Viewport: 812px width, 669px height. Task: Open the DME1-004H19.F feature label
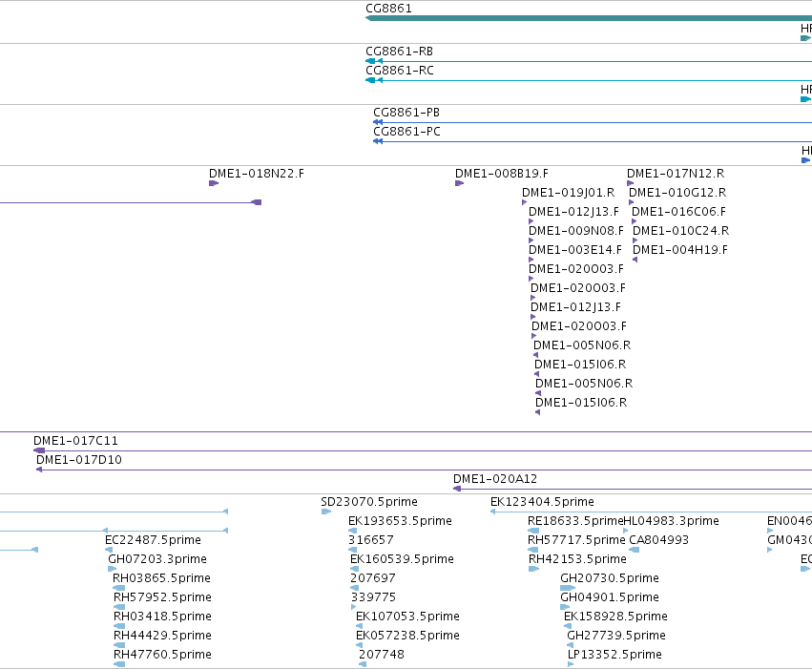[680, 250]
